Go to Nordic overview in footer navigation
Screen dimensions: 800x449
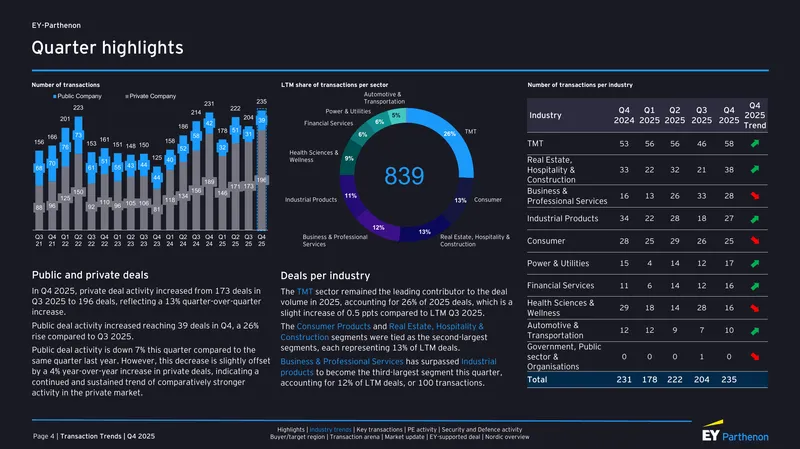pos(507,437)
